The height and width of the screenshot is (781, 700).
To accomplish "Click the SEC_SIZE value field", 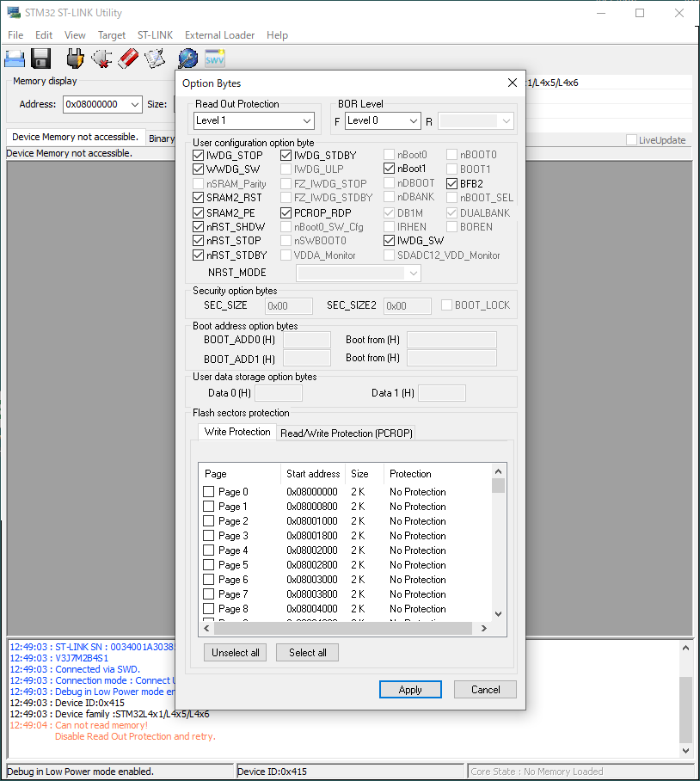I will (x=289, y=306).
